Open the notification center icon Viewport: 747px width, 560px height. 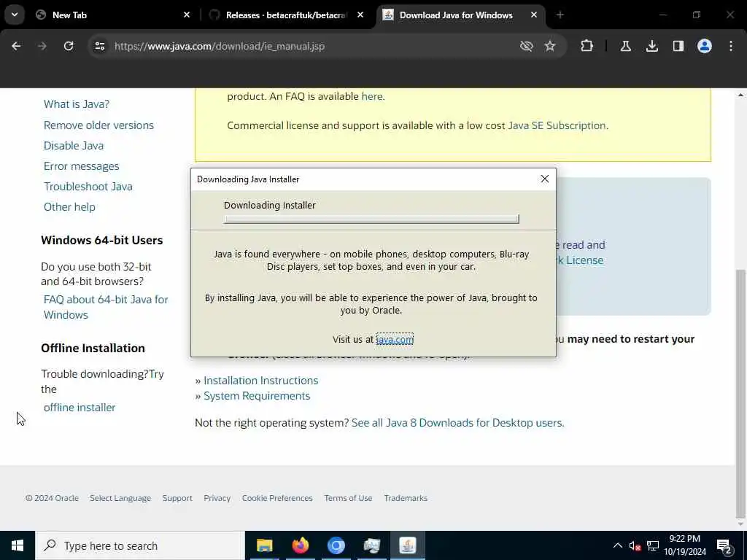click(724, 546)
